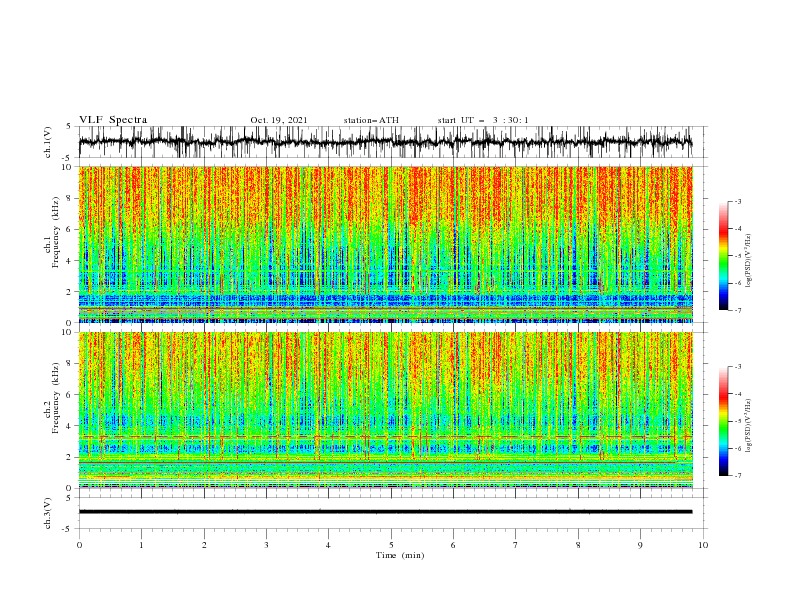The width and height of the screenshot is (792, 612).
Task: Click the "6" kHz tick on ch.1 frequency axis
Action: (70, 229)
